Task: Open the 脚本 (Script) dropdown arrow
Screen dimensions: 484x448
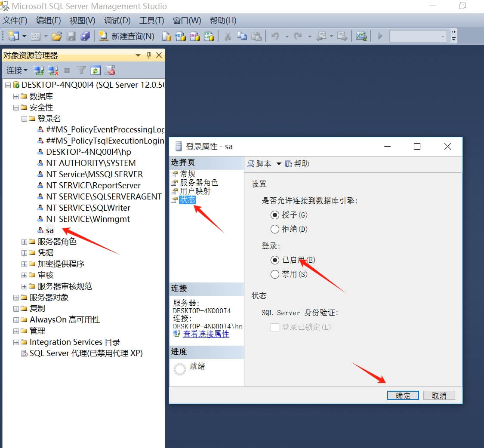Action: coord(278,164)
